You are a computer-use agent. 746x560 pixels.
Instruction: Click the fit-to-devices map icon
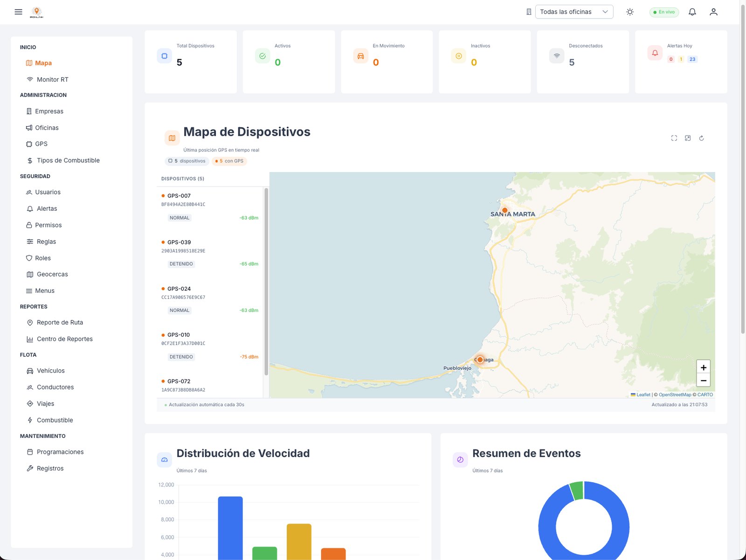point(688,138)
